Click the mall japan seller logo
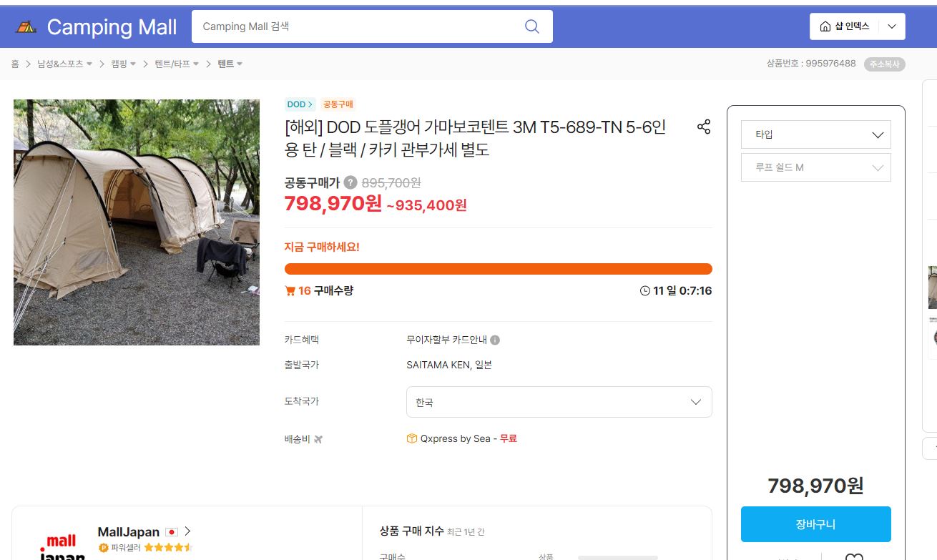937x560 pixels. pos(62,547)
